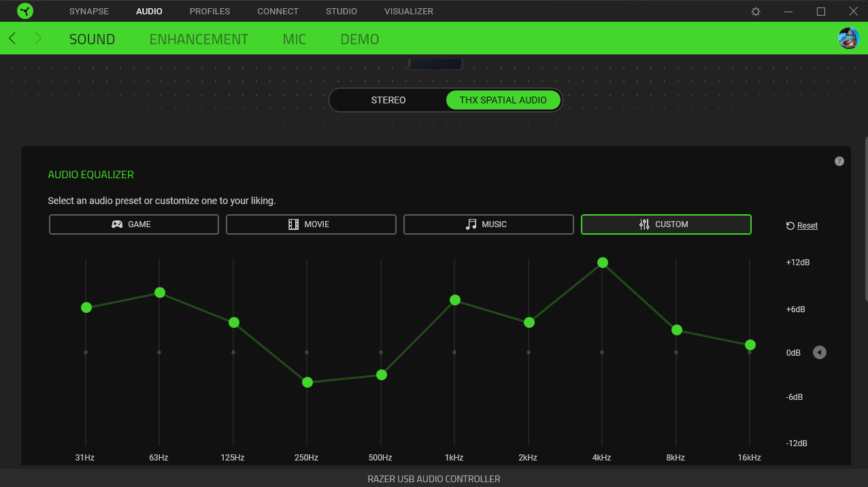Click the 31Hz frequency label
The image size is (868, 487).
pyautogui.click(x=85, y=458)
